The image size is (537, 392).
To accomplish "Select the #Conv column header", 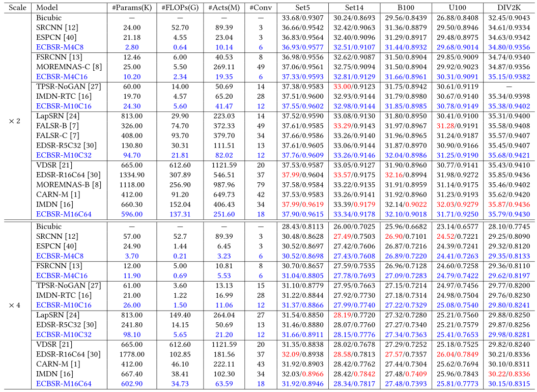I will [261, 8].
